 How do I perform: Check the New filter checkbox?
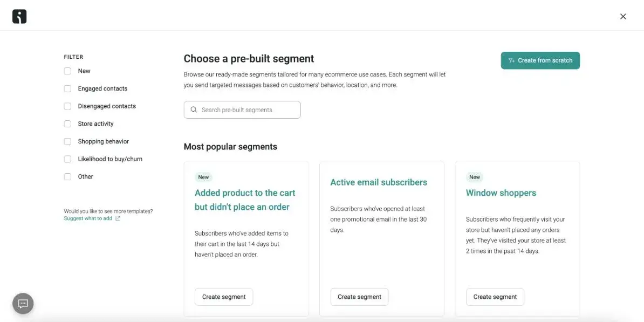click(x=67, y=71)
